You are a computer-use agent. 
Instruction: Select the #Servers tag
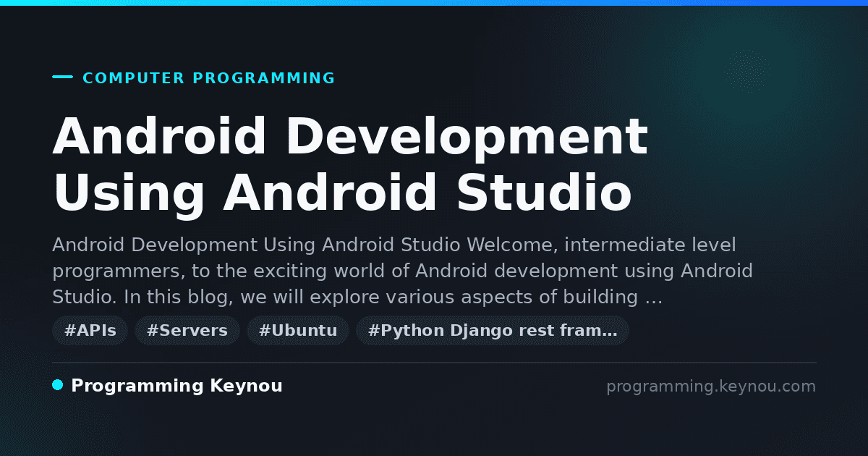click(187, 331)
